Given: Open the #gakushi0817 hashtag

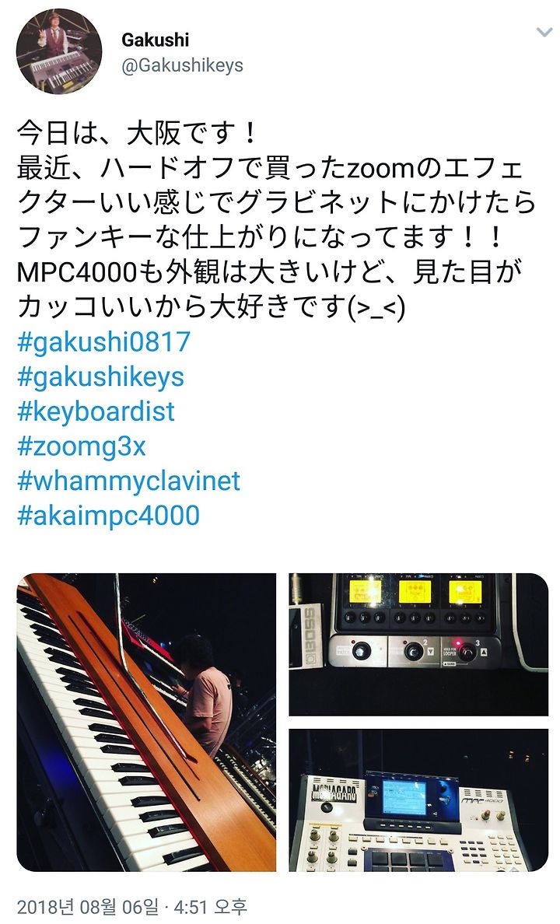Looking at the screenshot, I should [x=103, y=341].
